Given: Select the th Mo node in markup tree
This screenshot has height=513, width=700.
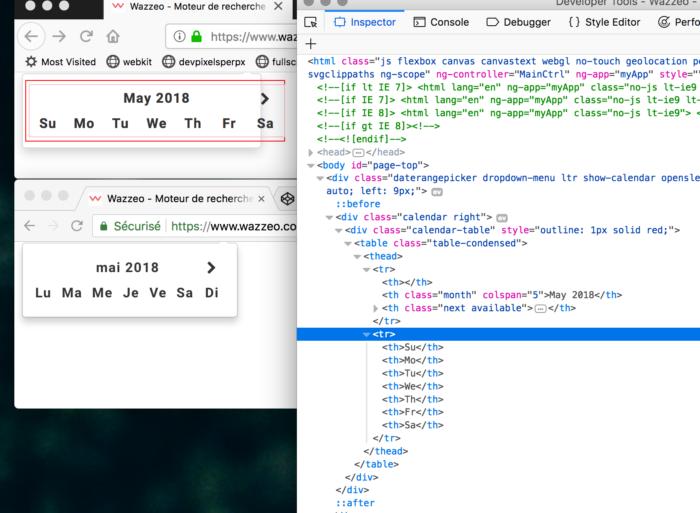Looking at the screenshot, I should [412, 360].
